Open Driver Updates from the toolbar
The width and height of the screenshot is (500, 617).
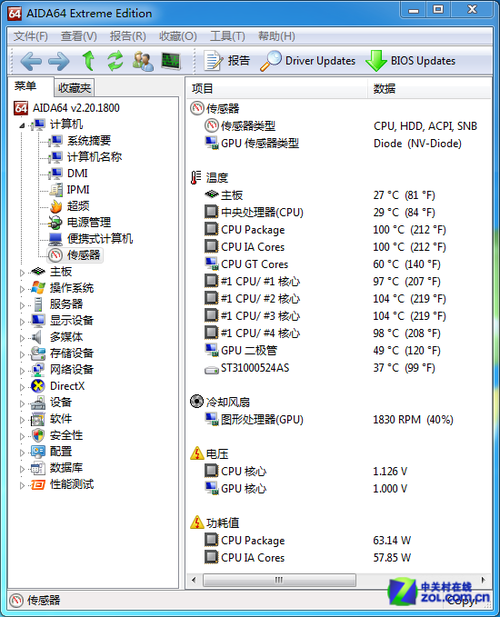click(307, 61)
